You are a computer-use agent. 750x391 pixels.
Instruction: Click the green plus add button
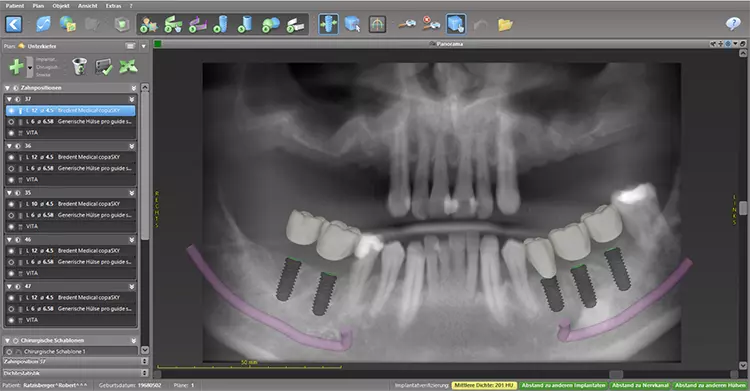point(16,67)
